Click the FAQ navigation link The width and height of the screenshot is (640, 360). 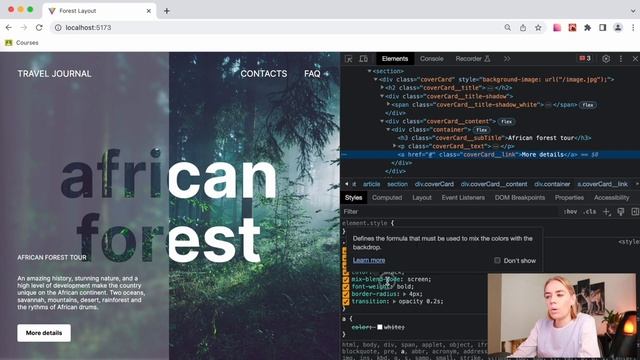(x=312, y=74)
